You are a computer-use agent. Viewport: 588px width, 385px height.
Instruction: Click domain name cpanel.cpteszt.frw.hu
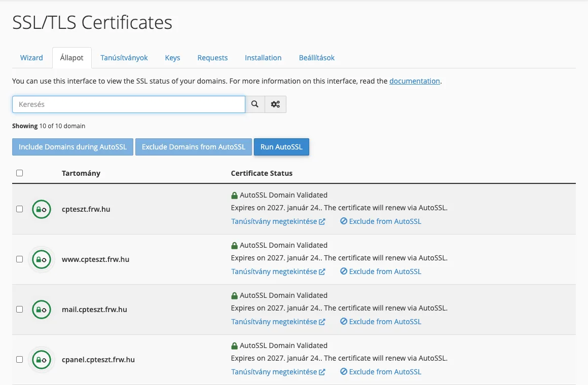(x=98, y=360)
